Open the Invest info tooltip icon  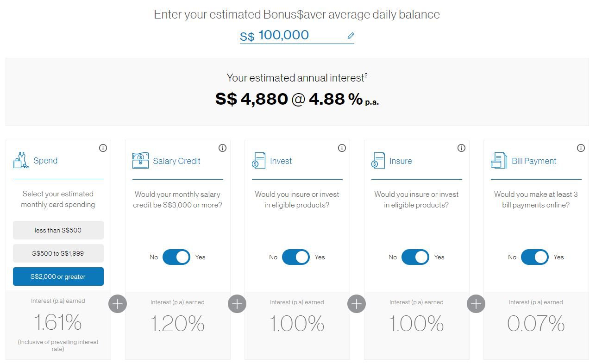342,148
